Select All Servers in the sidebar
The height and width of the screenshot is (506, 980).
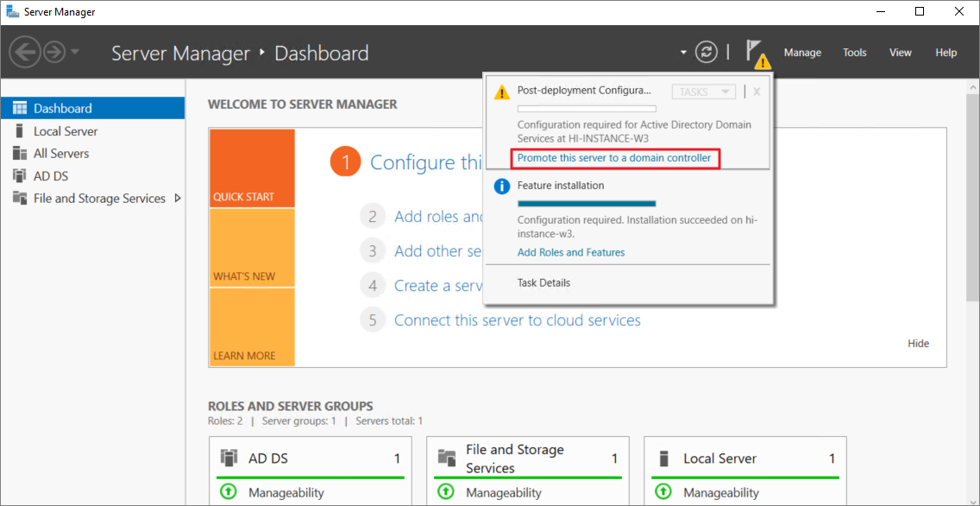[92, 153]
